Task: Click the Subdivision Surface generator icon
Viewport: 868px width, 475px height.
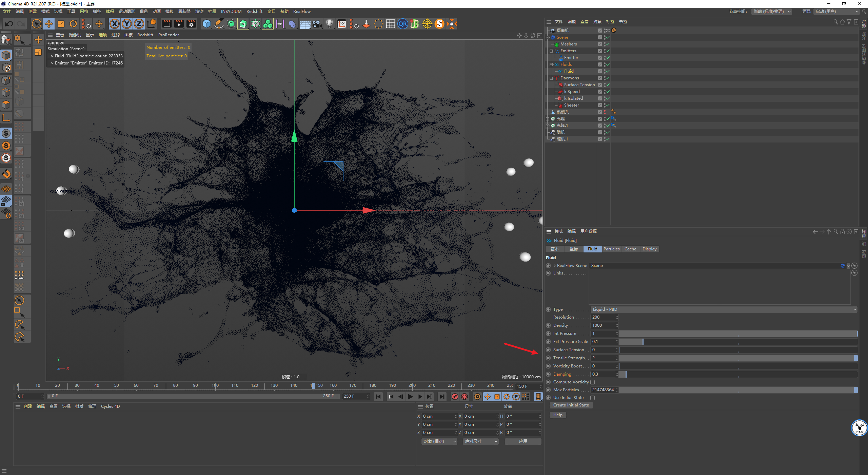Action: click(231, 24)
